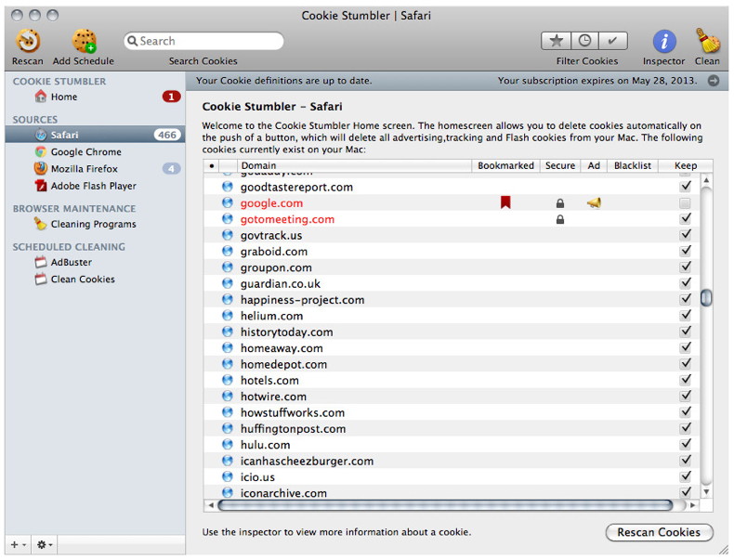The width and height of the screenshot is (734, 560).
Task: Open Cleaning Programs in sidebar
Action: (x=95, y=224)
